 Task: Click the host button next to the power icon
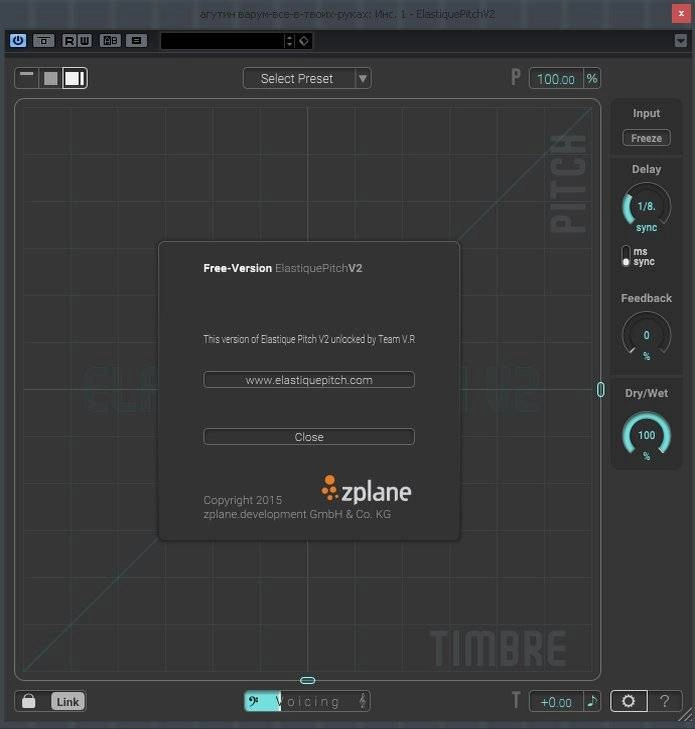tap(44, 41)
